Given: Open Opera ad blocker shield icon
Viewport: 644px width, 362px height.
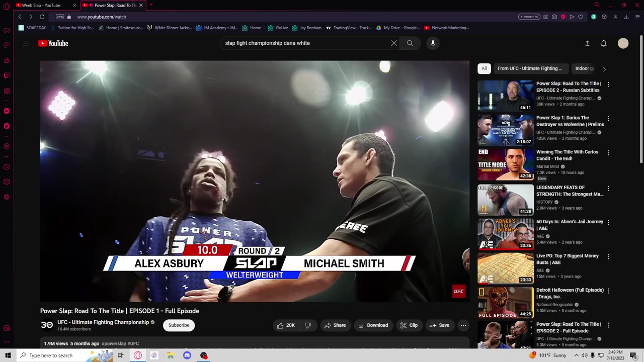Looking at the screenshot, I should coord(563,17).
